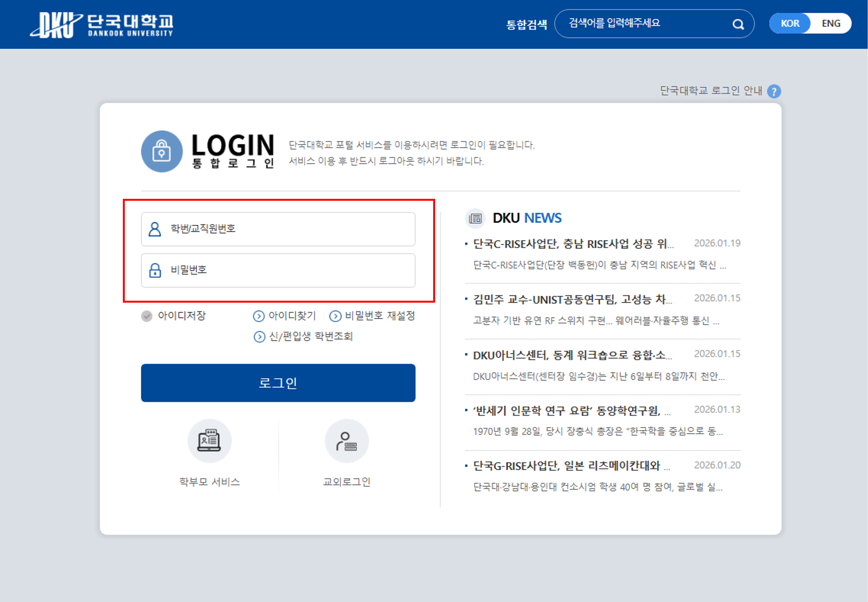
Task: Switch language to KOR
Action: pos(790,23)
